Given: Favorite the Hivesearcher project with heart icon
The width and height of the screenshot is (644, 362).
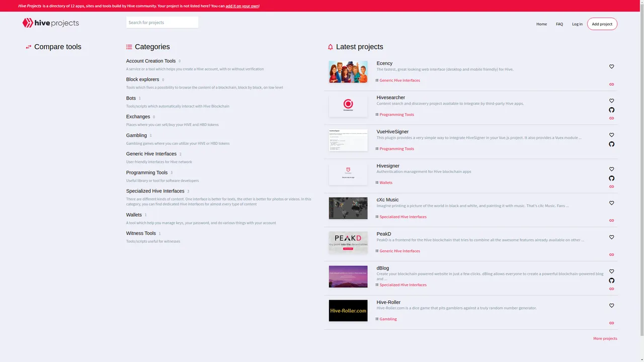Looking at the screenshot, I should point(612,101).
